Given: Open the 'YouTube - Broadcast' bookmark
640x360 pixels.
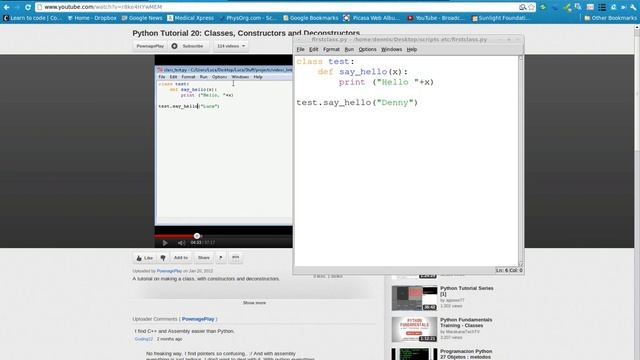Looking at the screenshot, I should tap(436, 18).
